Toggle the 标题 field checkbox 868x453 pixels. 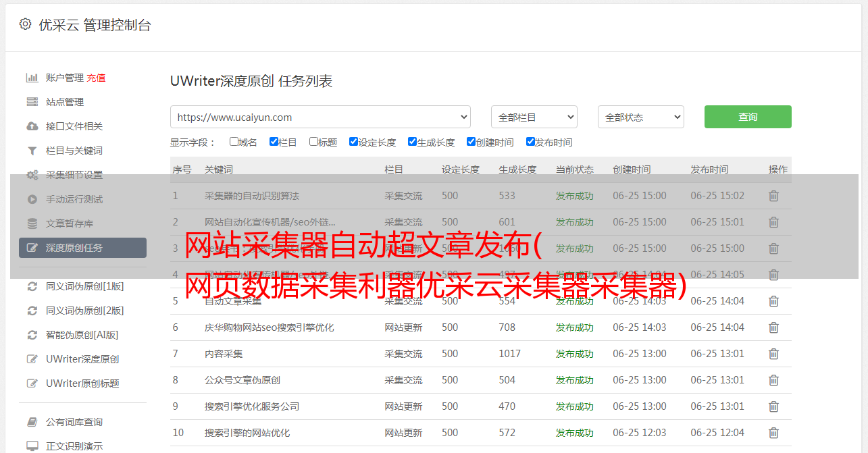(313, 142)
